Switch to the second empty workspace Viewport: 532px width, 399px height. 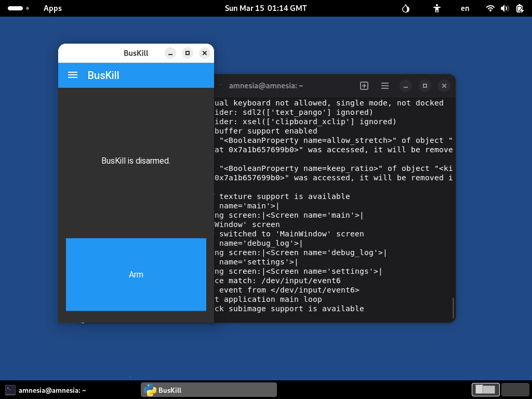pyautogui.click(x=515, y=389)
